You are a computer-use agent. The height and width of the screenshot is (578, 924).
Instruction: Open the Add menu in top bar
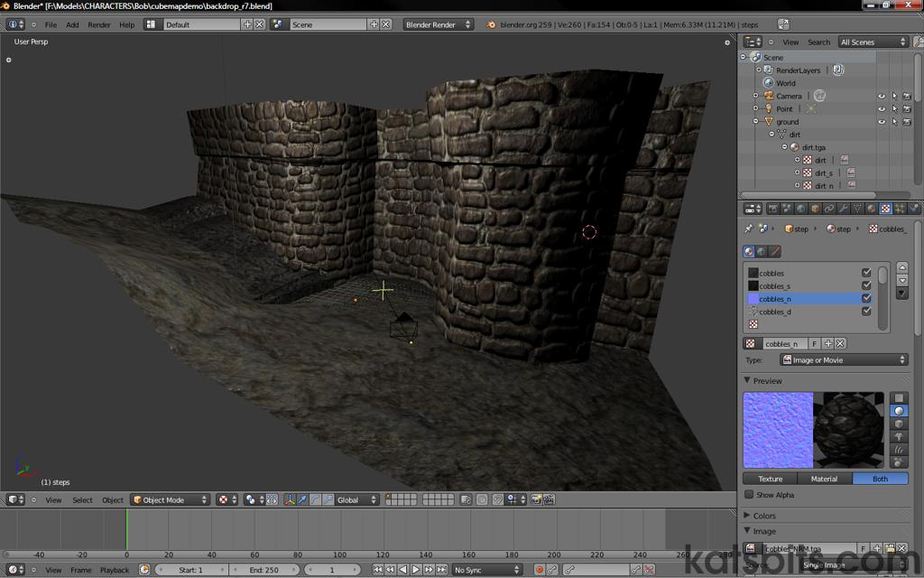(x=72, y=24)
